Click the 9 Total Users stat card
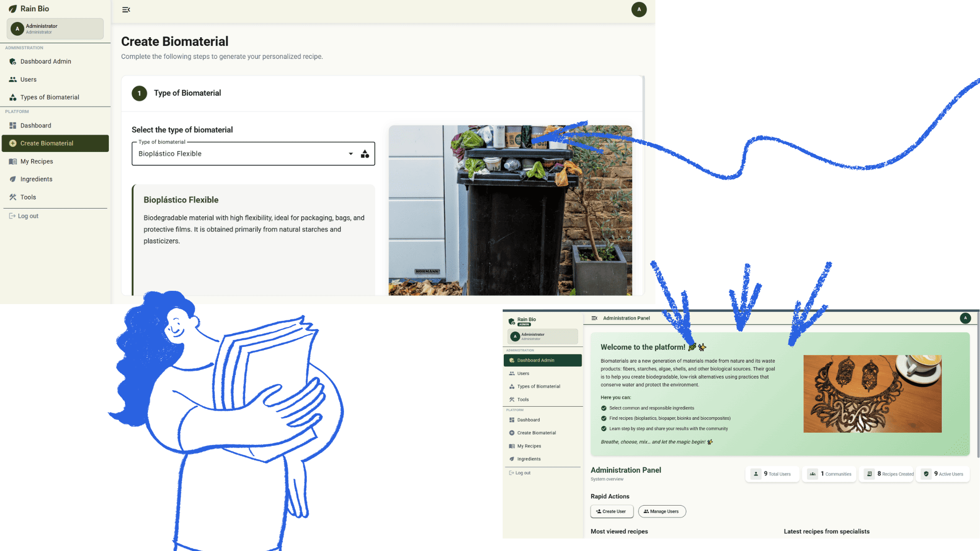Viewport: 980px width, 551px height. click(772, 474)
